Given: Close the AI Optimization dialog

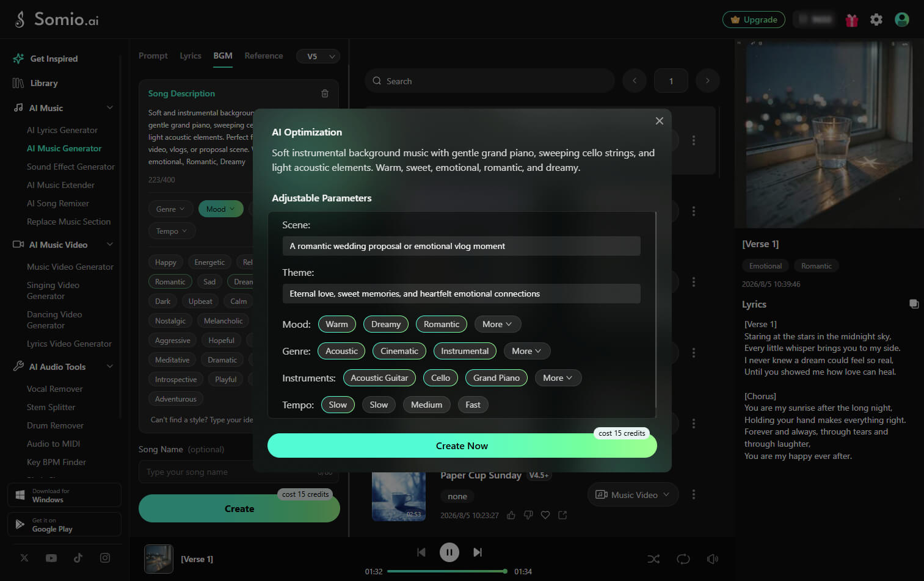Looking at the screenshot, I should point(660,121).
